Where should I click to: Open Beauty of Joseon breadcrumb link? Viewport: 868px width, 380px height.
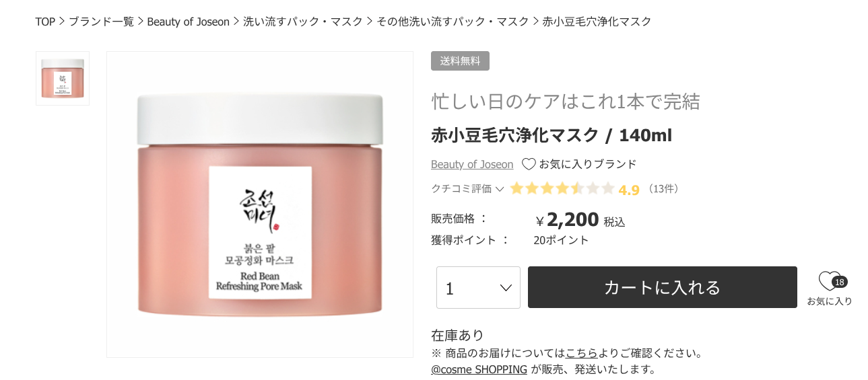(x=189, y=22)
